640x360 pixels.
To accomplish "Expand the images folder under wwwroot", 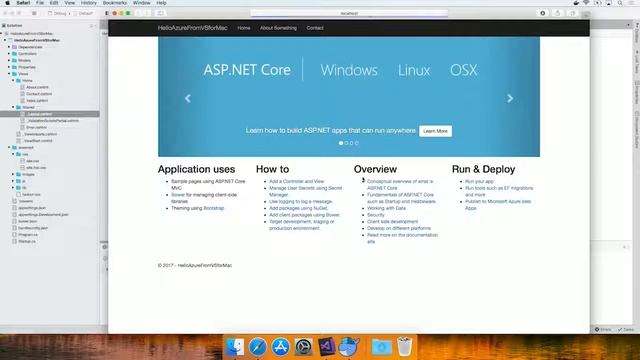I will [13, 174].
